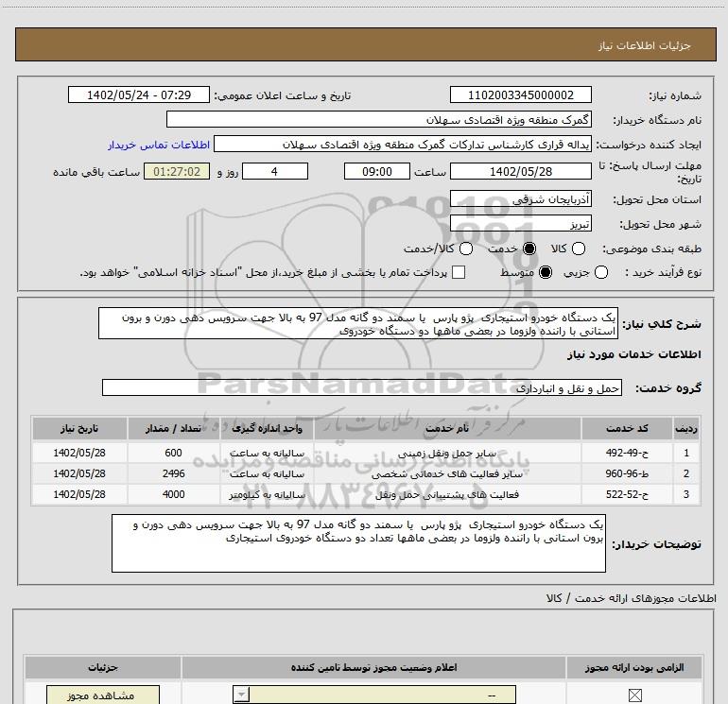Click the ردیف column header

coord(686,428)
